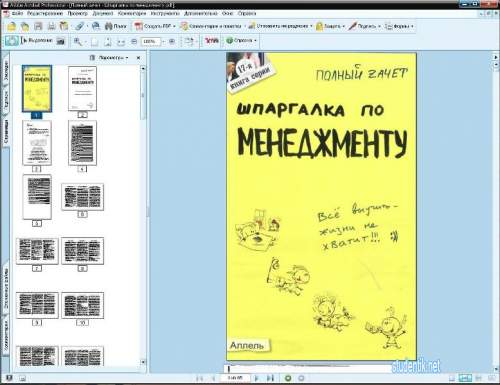Image resolution: width=500 pixels, height=385 pixels.
Task: Switch to single page layout in status bar
Action: tap(452, 378)
